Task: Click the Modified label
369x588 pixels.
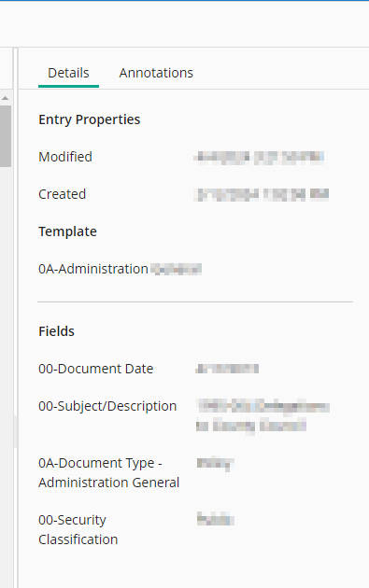Action: point(65,157)
